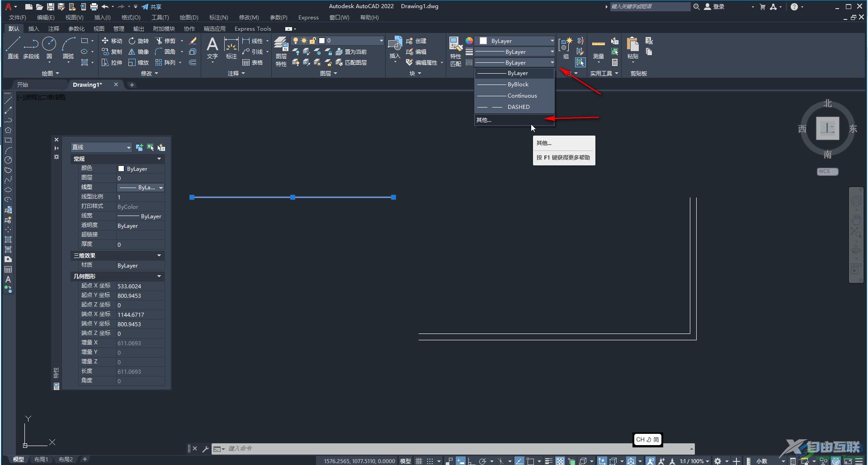Click the Copy (复制) tool
This screenshot has height=465, width=868.
(x=112, y=52)
